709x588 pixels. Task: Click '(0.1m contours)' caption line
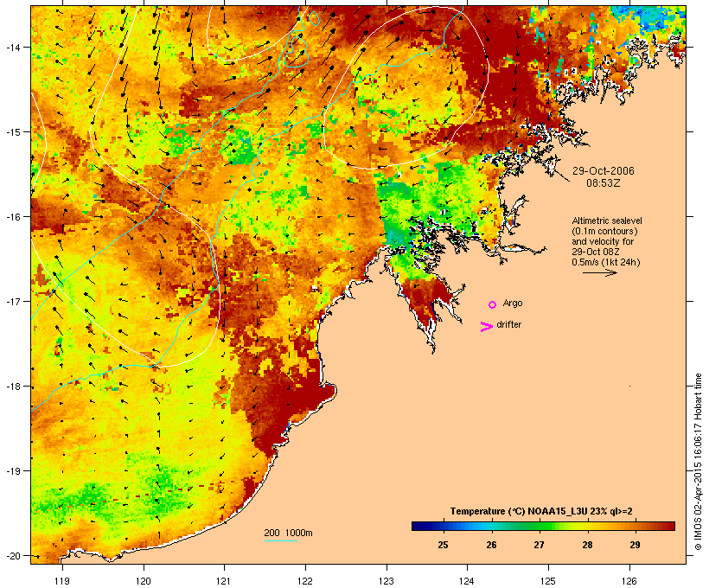(604, 231)
